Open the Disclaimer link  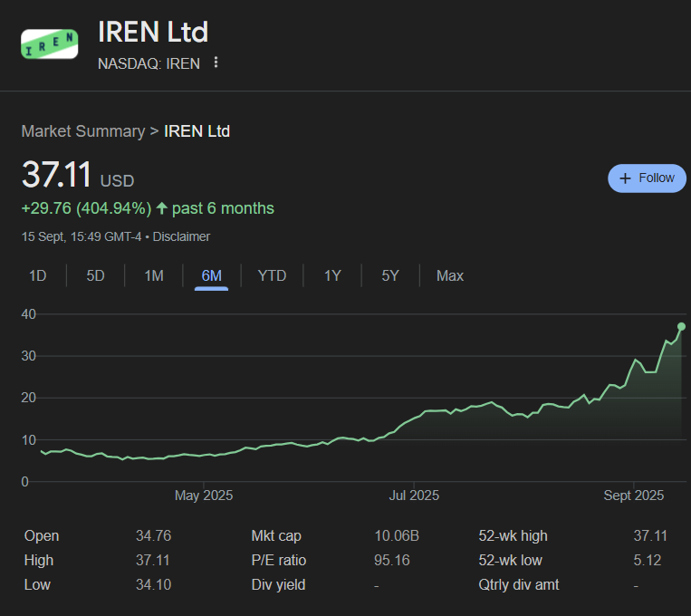coord(181,236)
